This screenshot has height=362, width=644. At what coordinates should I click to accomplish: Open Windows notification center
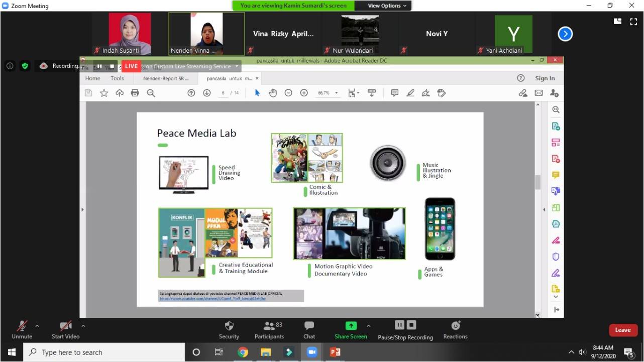[x=628, y=352]
